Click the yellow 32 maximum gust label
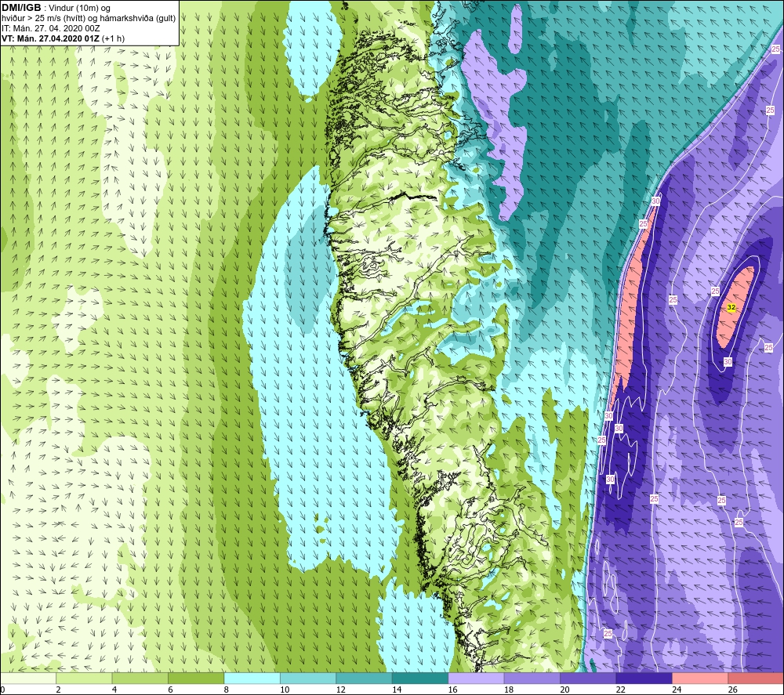 [731, 307]
